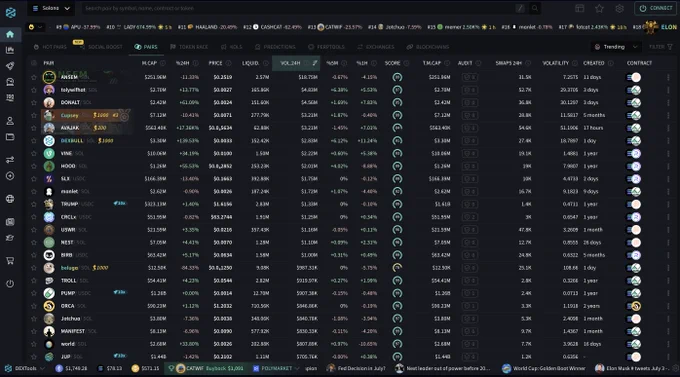The height and width of the screenshot is (377, 680).
Task: Click the HAALAND ticker entry
Action: 208,27
